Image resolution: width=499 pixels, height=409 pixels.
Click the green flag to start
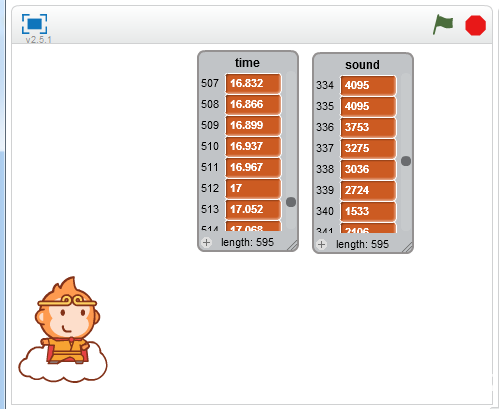point(443,25)
